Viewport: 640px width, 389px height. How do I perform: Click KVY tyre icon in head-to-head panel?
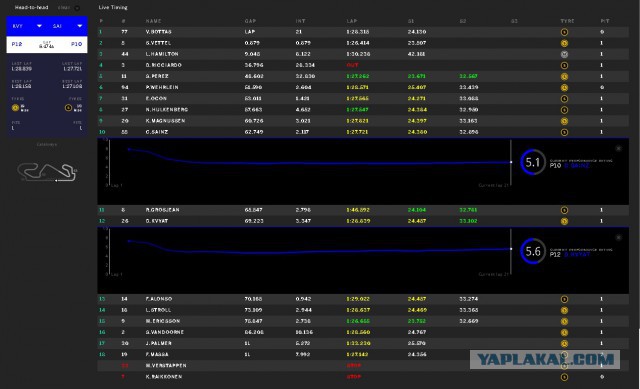[x=16, y=108]
